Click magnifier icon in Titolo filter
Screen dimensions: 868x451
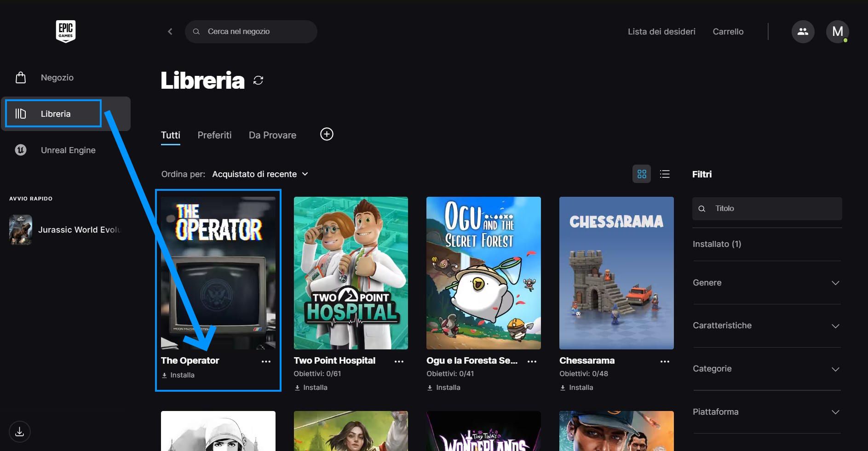point(702,209)
